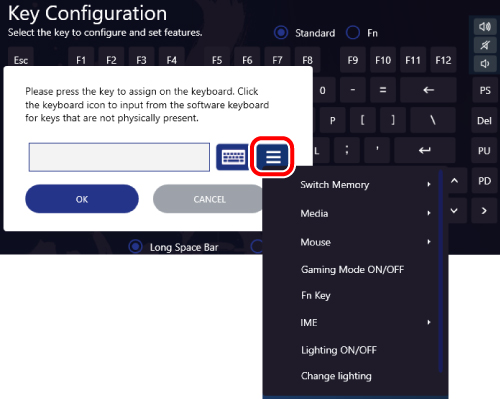This screenshot has width=500, height=399.
Task: Click the mute key icon
Action: 485,45
